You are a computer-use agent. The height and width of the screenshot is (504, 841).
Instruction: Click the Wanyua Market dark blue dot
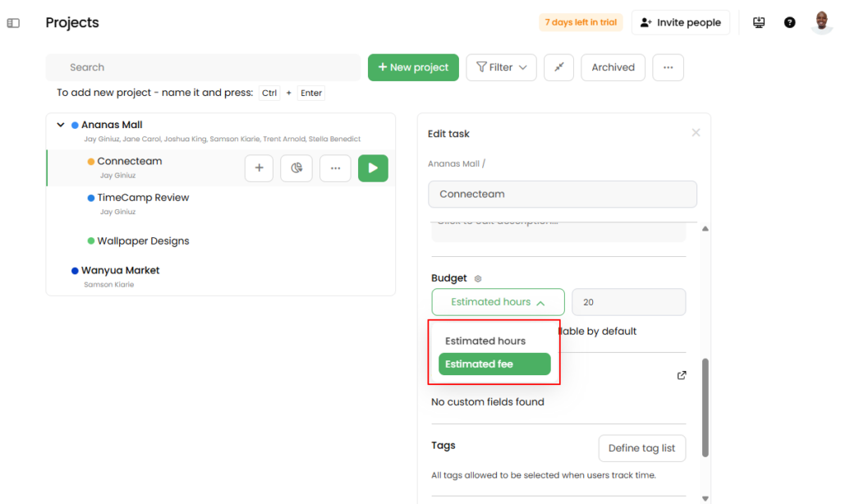pyautogui.click(x=75, y=271)
